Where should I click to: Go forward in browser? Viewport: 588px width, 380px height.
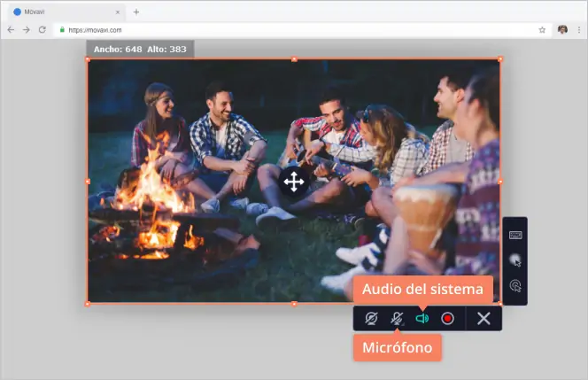27,29
